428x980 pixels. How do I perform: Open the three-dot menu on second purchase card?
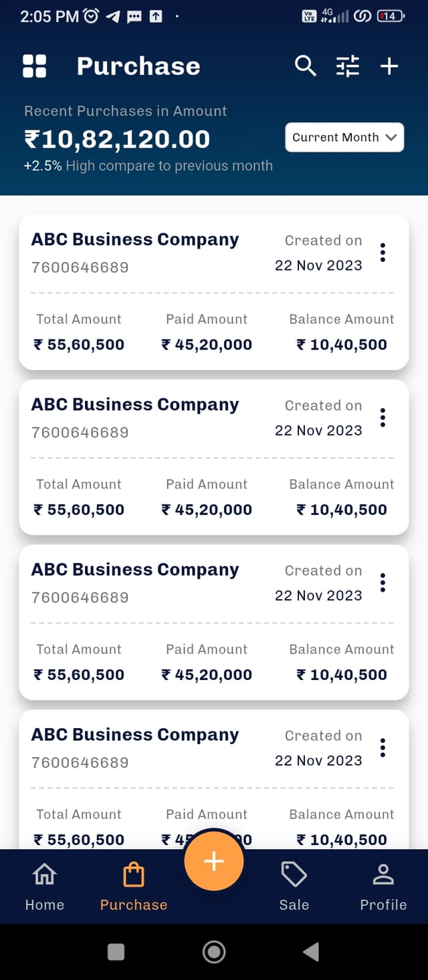click(x=383, y=418)
